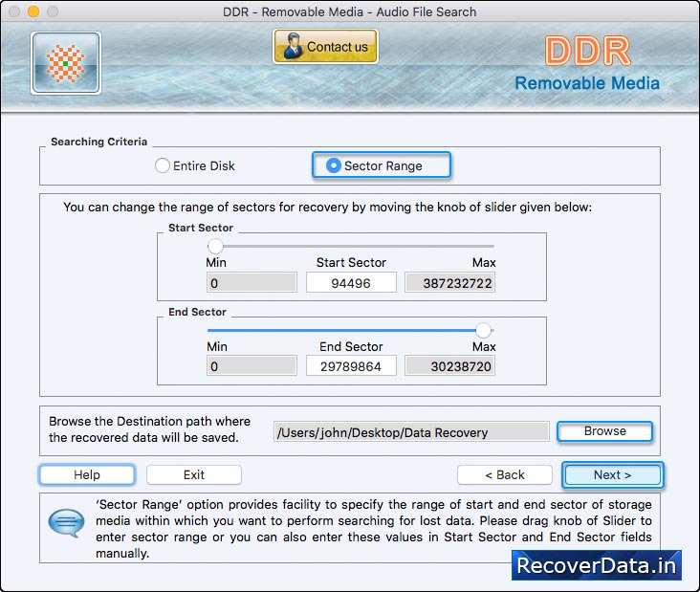Click the DDR checkered logo icon

coord(66,62)
